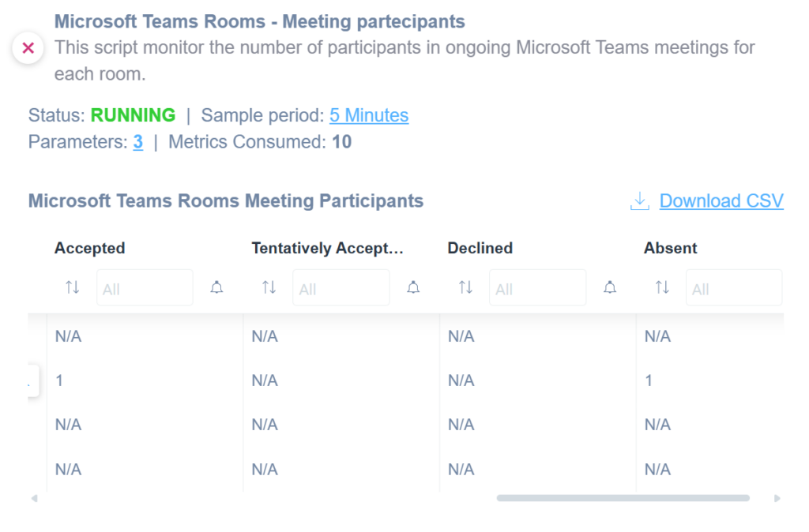
Task: Focus the Absent filter input
Action: [x=733, y=288]
